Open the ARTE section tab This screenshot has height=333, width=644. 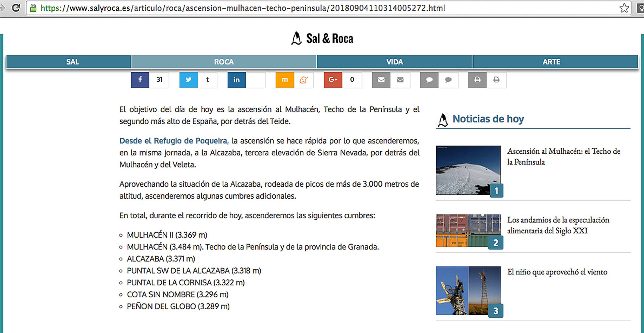coord(555,62)
